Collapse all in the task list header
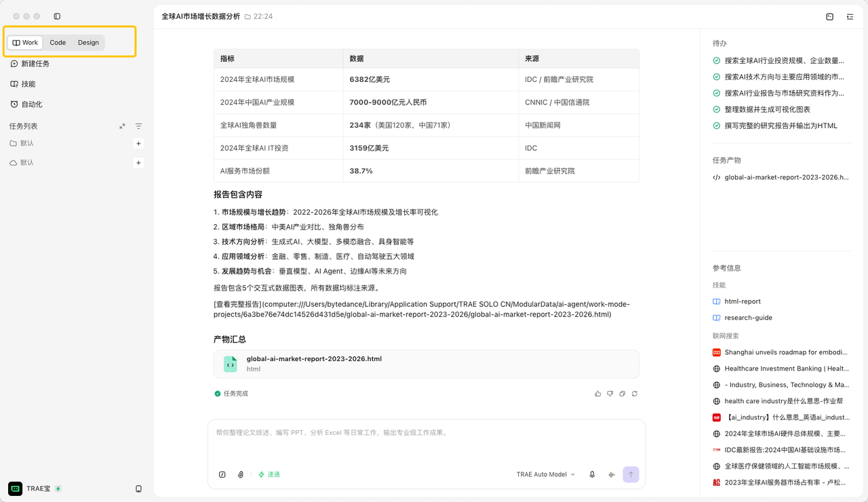Image resolution: width=868 pixels, height=502 pixels. [x=122, y=126]
